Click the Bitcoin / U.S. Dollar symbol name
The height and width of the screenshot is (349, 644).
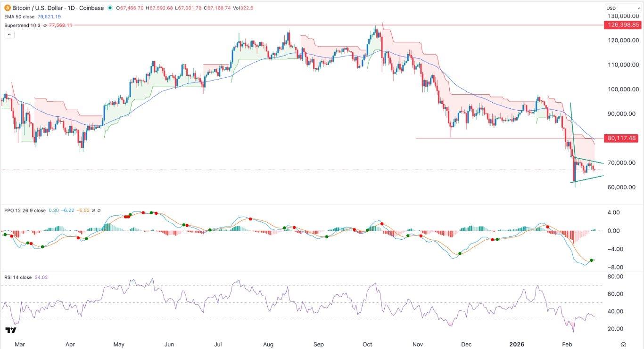click(x=37, y=8)
